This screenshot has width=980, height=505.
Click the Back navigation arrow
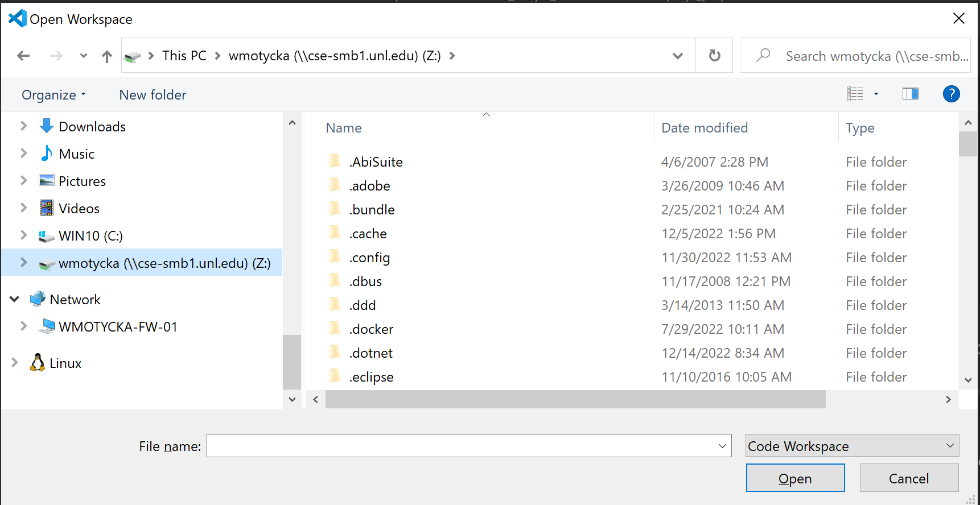pyautogui.click(x=23, y=56)
